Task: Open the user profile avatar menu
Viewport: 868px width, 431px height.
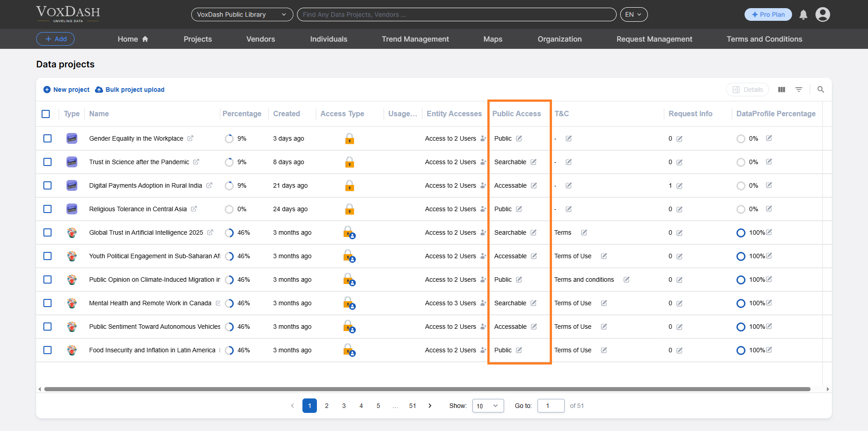Action: (822, 14)
